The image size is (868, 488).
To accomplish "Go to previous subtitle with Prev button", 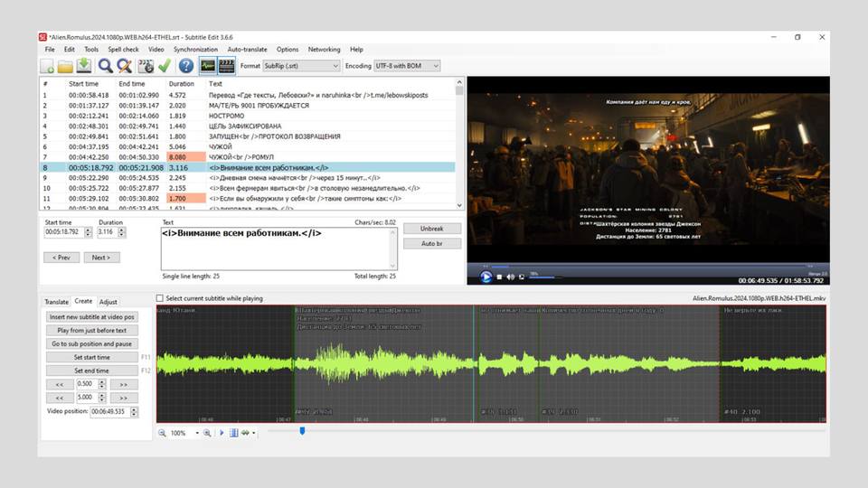I will [61, 258].
